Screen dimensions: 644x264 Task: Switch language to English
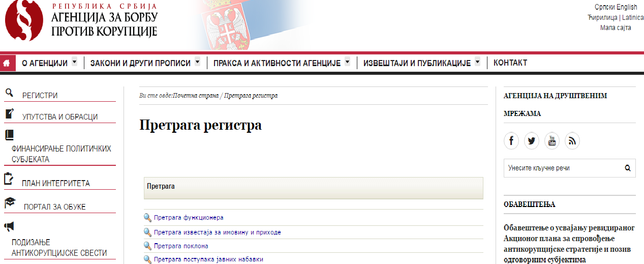point(627,7)
